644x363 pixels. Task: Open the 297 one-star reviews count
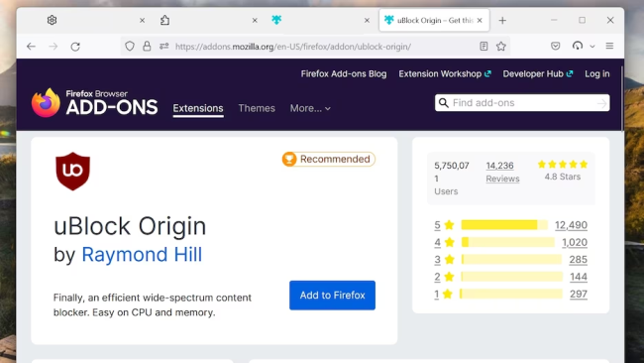(x=579, y=294)
